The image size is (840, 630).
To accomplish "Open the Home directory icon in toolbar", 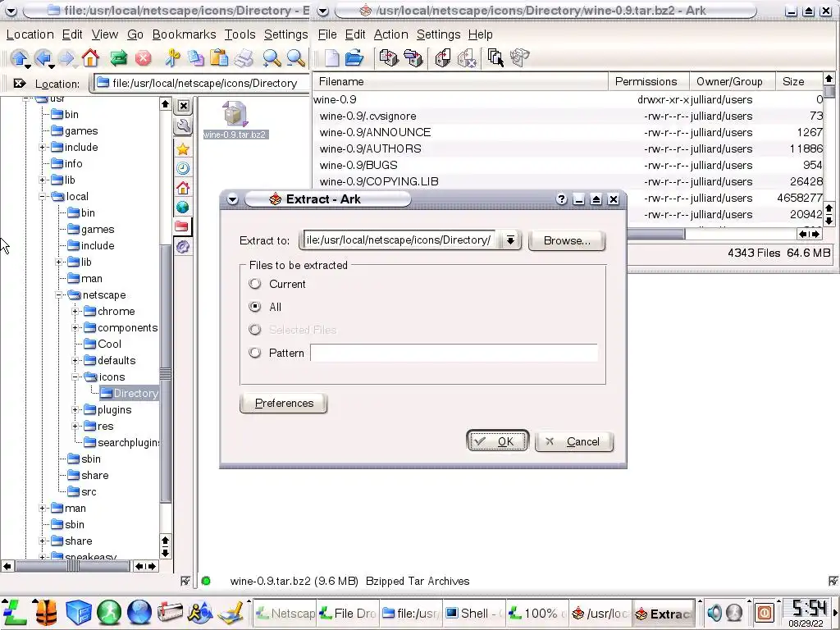I will [90, 58].
